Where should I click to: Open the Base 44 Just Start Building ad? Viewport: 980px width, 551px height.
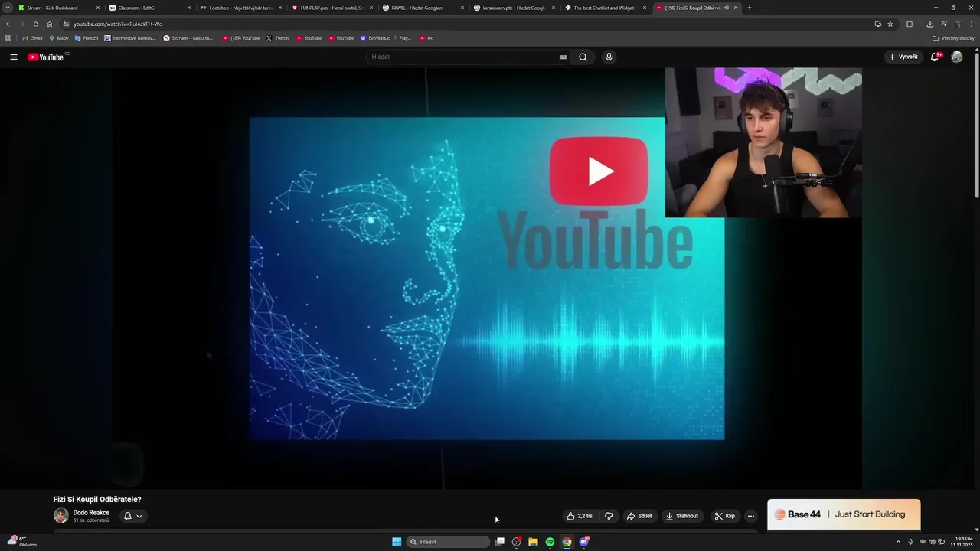[x=844, y=514]
